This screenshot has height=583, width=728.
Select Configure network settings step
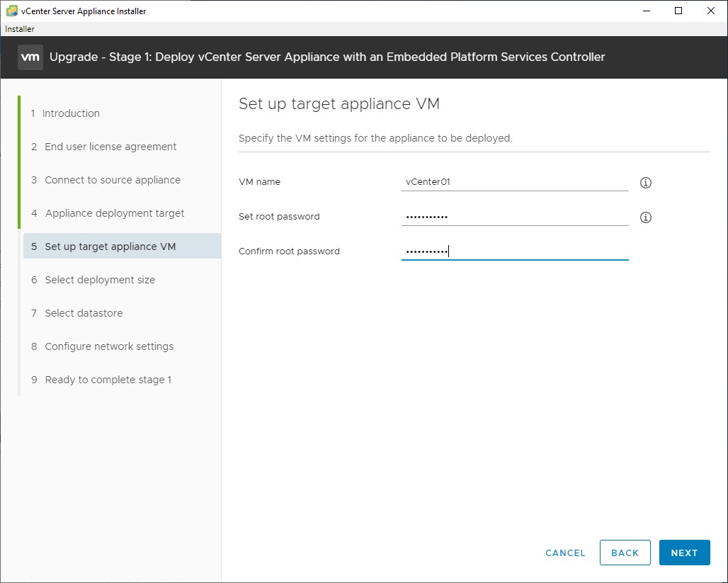coord(103,346)
